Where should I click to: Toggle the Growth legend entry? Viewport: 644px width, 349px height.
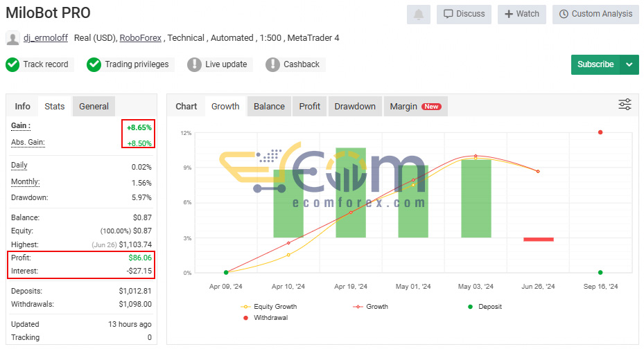tap(370, 306)
